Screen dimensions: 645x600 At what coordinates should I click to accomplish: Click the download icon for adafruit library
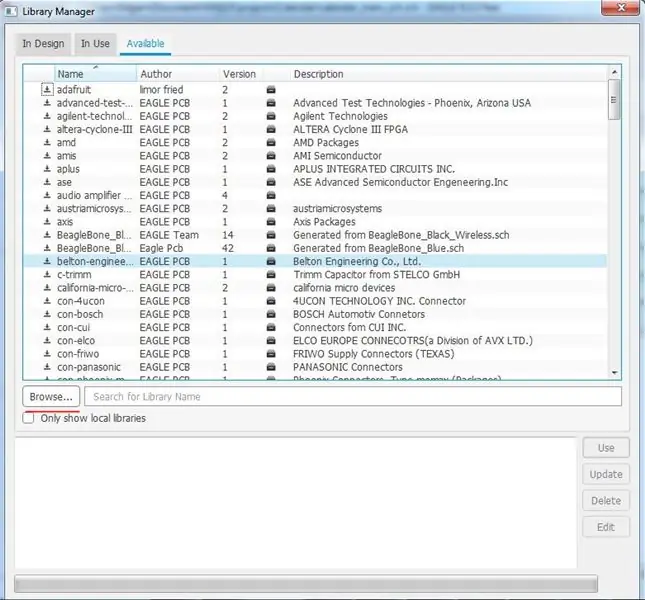coord(47,89)
